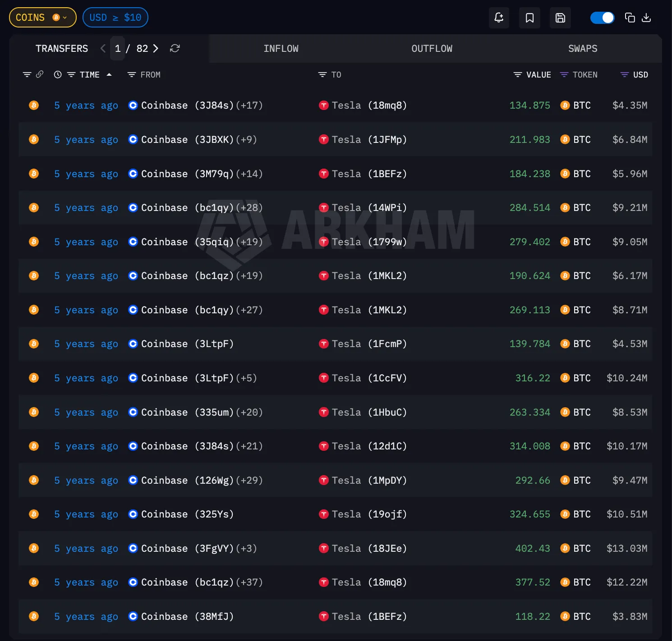Viewport: 672px width, 641px height.
Task: Click Bitcoin chain icon in the $13.03M row
Action: point(34,549)
